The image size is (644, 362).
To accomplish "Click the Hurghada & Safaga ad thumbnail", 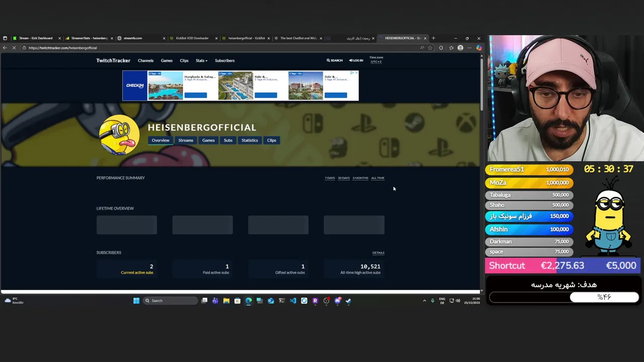I will pyautogui.click(x=166, y=85).
